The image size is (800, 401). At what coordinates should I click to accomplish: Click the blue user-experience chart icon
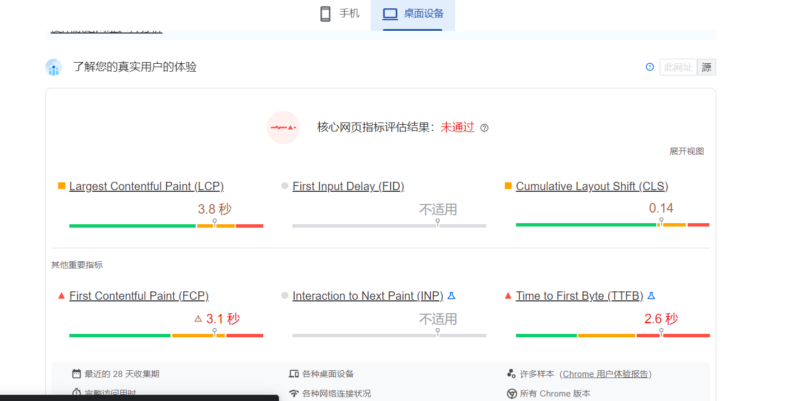click(x=54, y=67)
